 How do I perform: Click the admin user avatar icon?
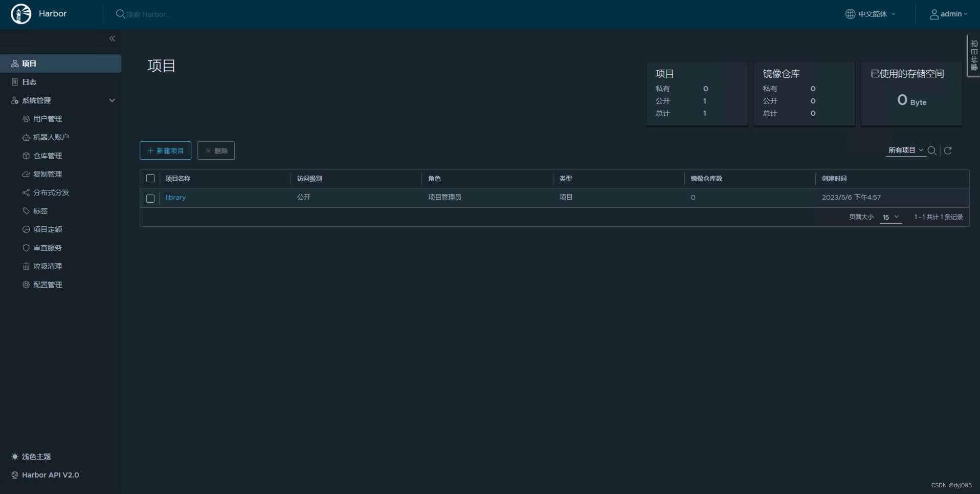pos(934,14)
